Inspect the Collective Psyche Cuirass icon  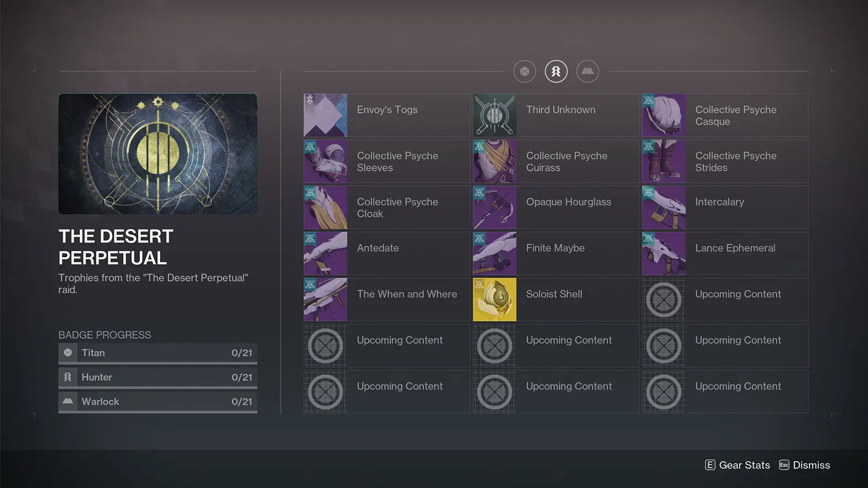pos(495,161)
